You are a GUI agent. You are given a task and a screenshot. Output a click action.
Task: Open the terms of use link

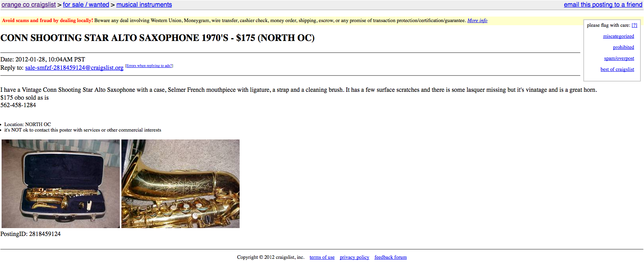[322, 257]
